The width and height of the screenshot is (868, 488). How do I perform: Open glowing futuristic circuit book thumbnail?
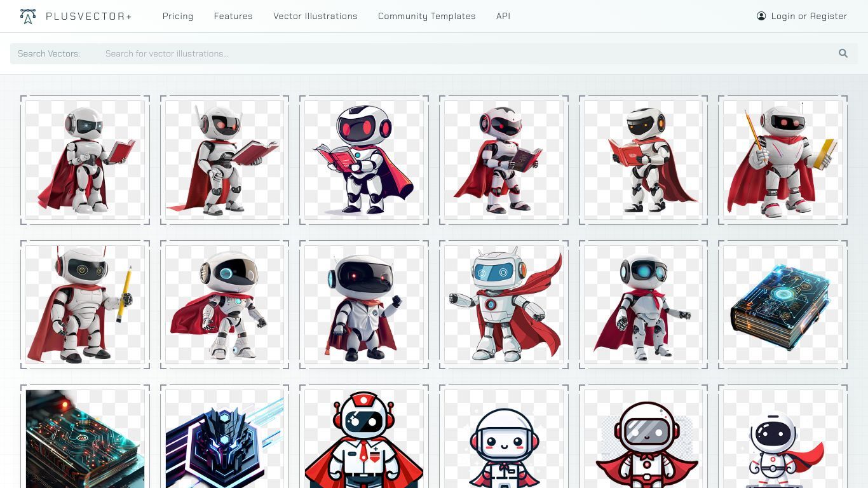pyautogui.click(x=783, y=304)
